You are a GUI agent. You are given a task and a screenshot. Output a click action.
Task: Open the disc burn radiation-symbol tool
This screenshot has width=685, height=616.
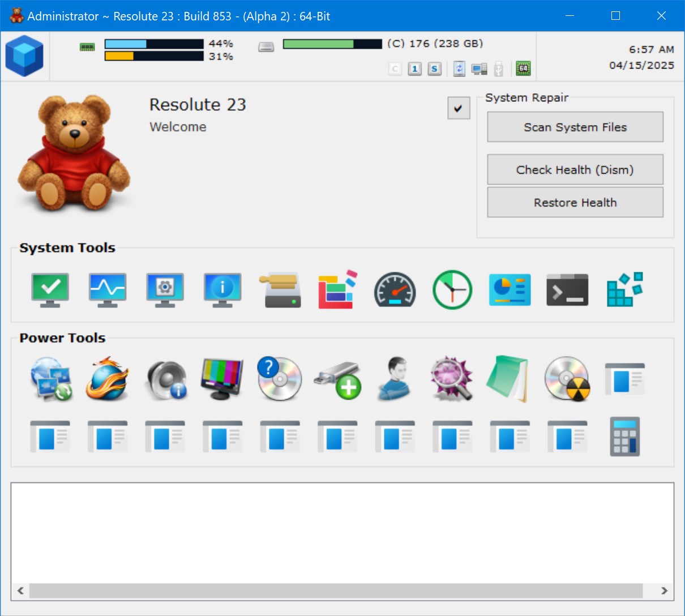click(567, 379)
